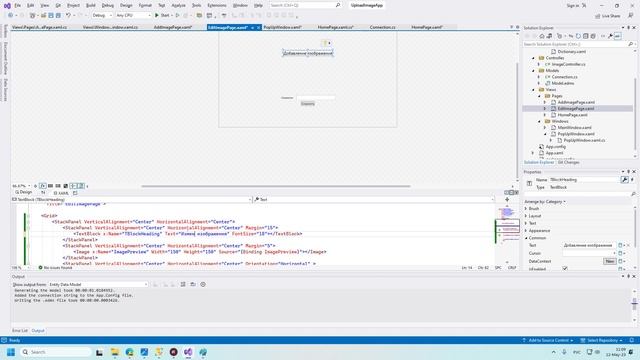The image size is (640, 360).
Task: Click the Preview Selected Items icon in Solution Explorer
Action: point(618,36)
